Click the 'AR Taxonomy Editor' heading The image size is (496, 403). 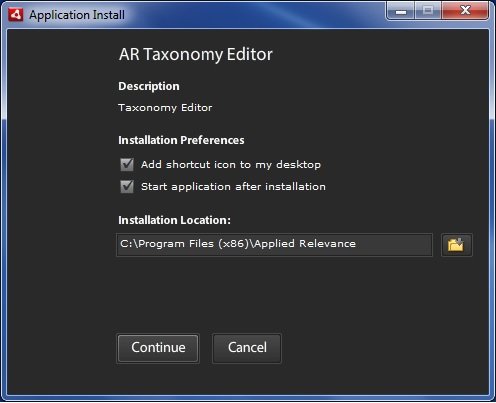coord(196,54)
